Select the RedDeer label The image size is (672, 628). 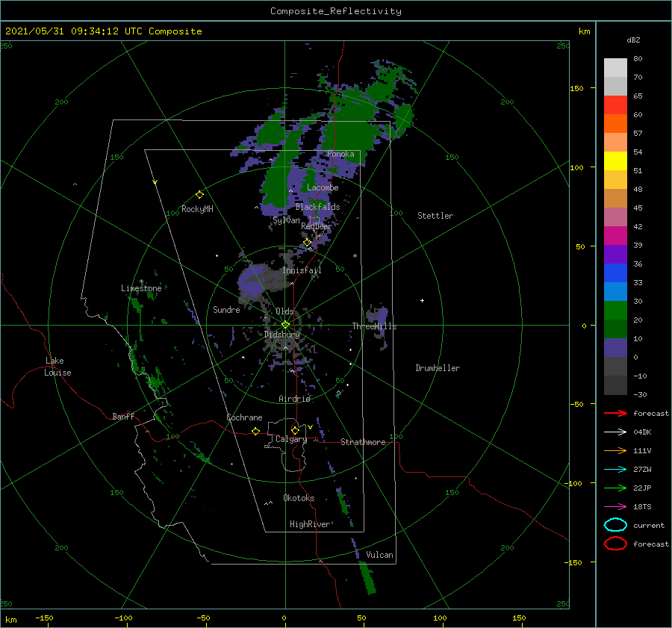[x=317, y=226]
